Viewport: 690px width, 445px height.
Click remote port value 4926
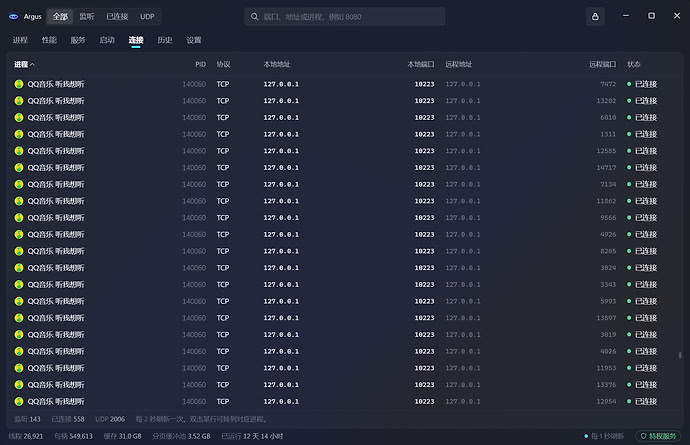(x=608, y=235)
